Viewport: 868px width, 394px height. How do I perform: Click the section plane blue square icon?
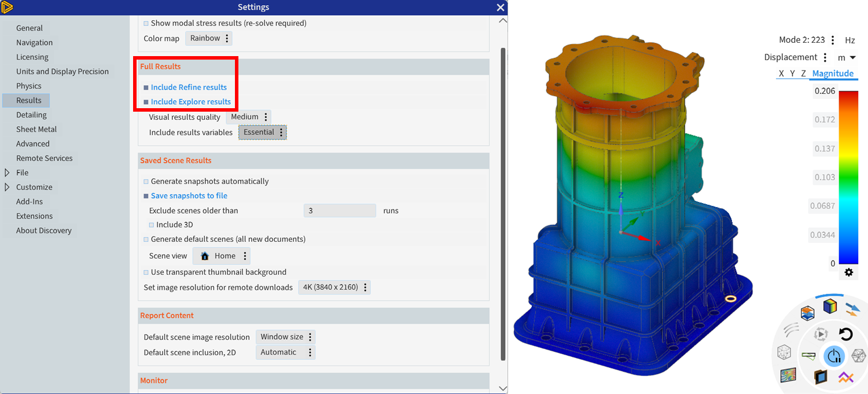click(x=821, y=377)
